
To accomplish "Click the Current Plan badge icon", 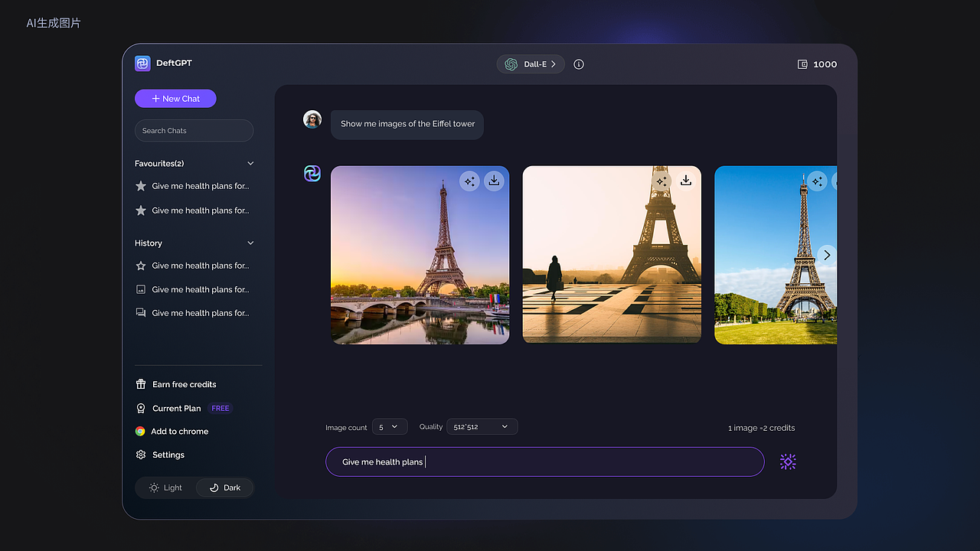I will tap(141, 408).
